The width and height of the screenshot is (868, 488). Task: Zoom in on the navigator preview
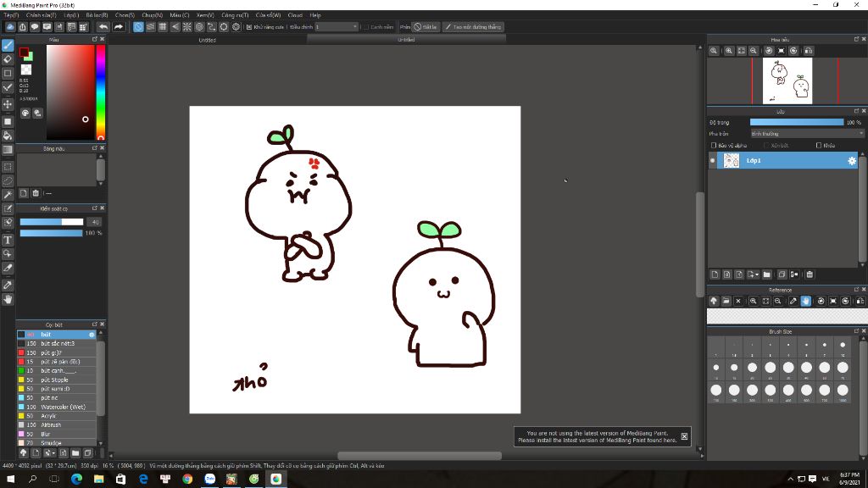(729, 51)
